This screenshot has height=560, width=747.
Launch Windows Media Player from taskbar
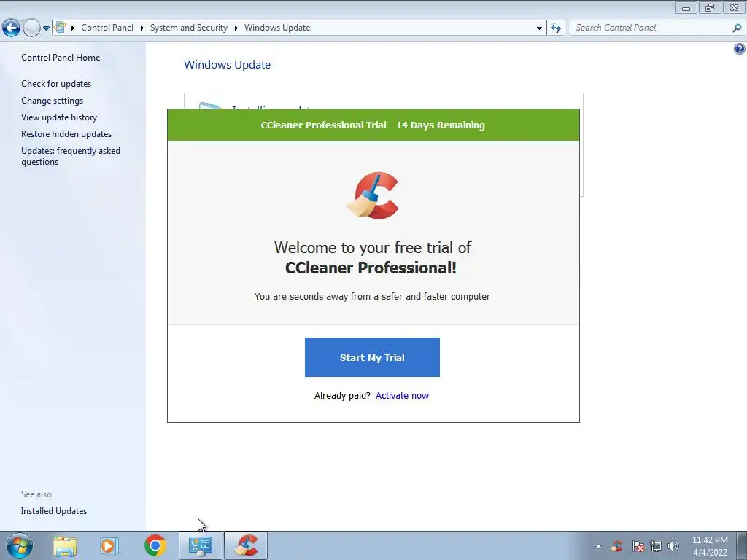pyautogui.click(x=109, y=545)
